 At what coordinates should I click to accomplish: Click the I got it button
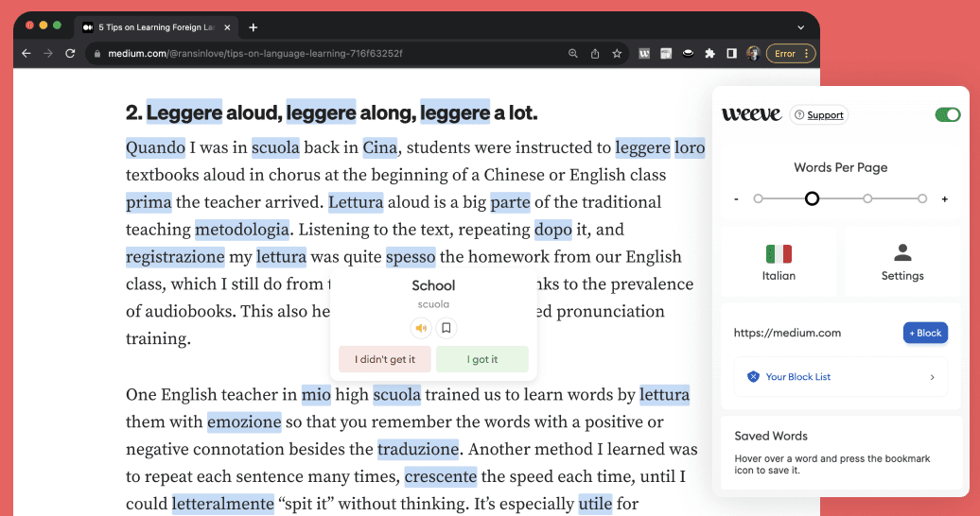click(481, 359)
